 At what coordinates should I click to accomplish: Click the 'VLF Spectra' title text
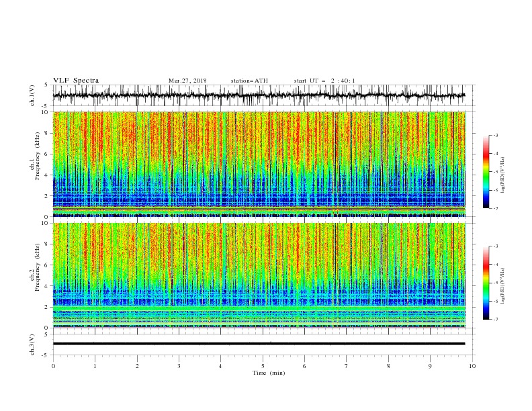76,81
